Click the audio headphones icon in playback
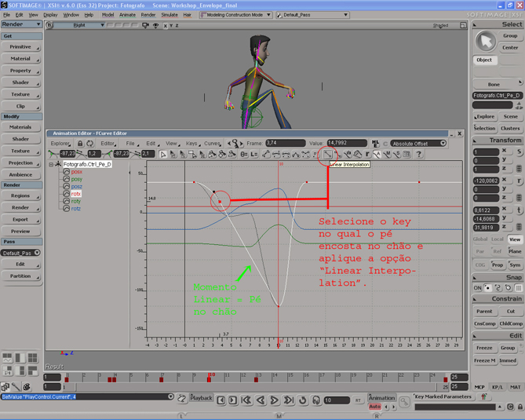This screenshot has width=525, height=420. point(316,400)
